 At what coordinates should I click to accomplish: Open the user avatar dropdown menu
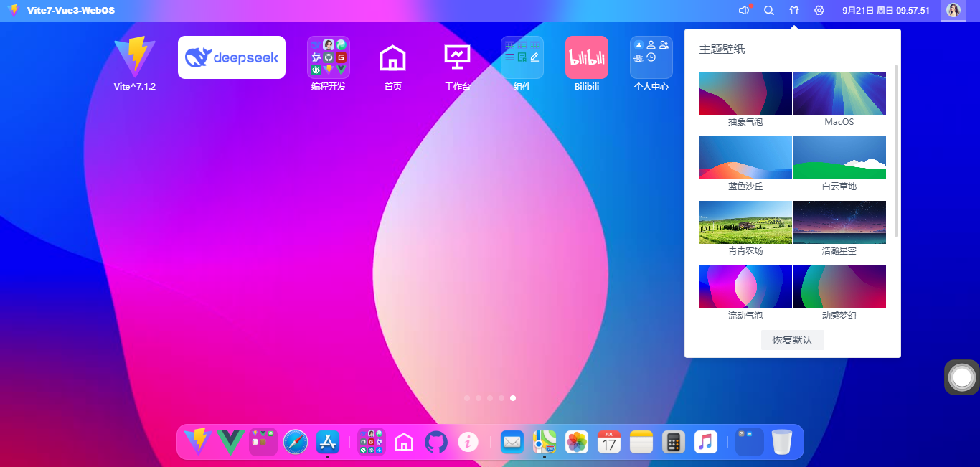coord(953,11)
